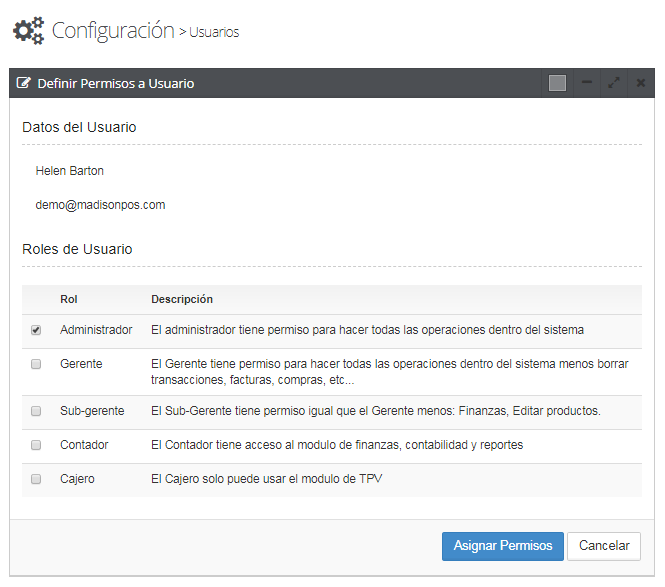Tick the Contador role checkbox

coord(36,445)
